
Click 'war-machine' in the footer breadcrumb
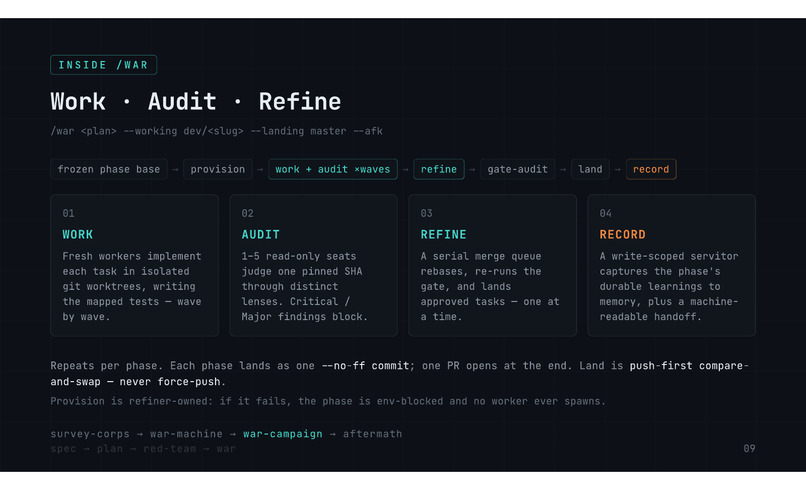tap(187, 434)
